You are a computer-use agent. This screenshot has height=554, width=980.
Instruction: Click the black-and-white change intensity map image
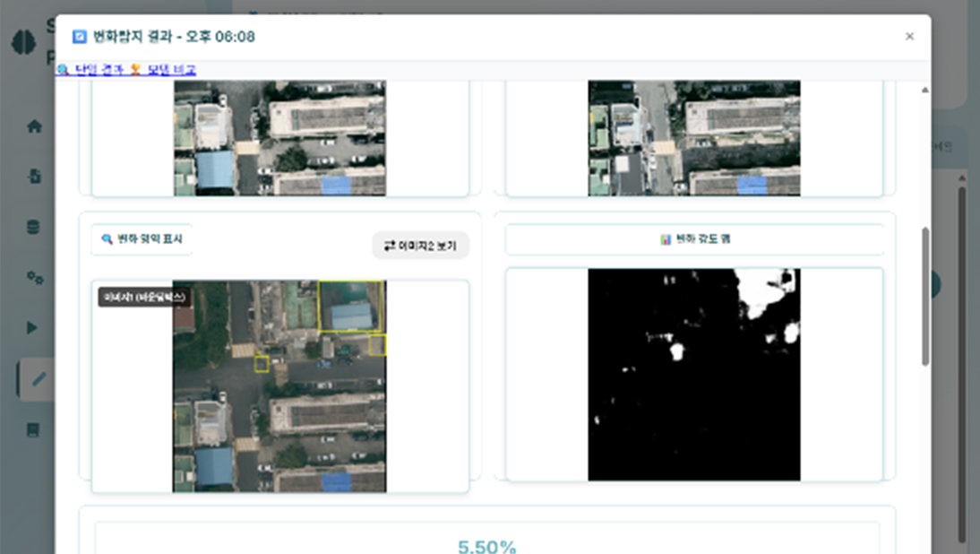tap(693, 375)
